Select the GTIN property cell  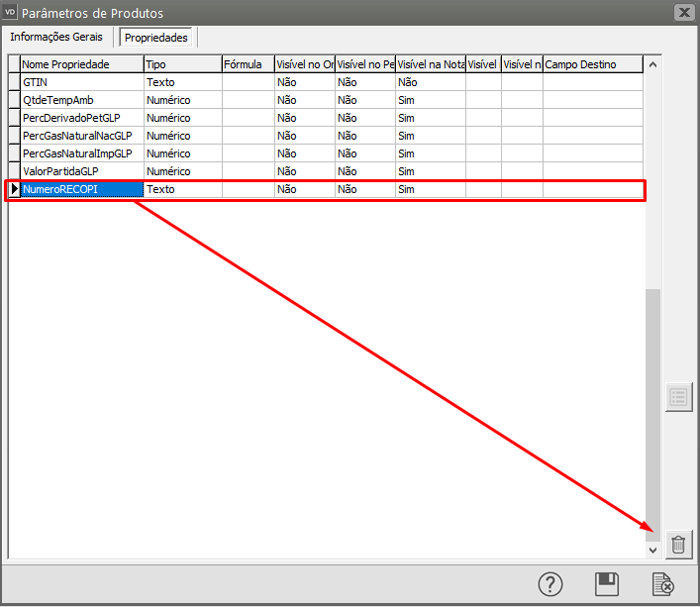tap(82, 82)
